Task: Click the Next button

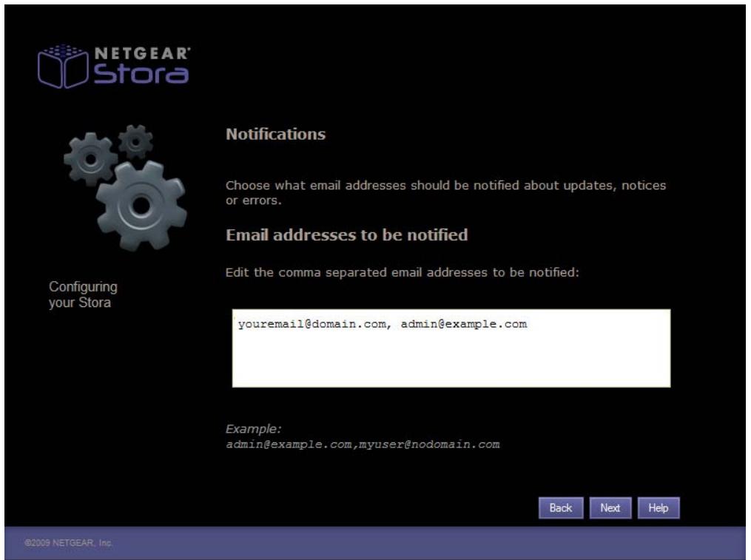Action: tap(610, 507)
